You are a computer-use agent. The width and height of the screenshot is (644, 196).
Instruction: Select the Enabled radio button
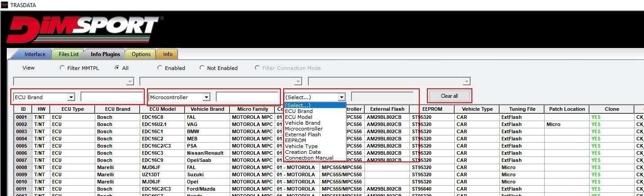tap(160, 68)
